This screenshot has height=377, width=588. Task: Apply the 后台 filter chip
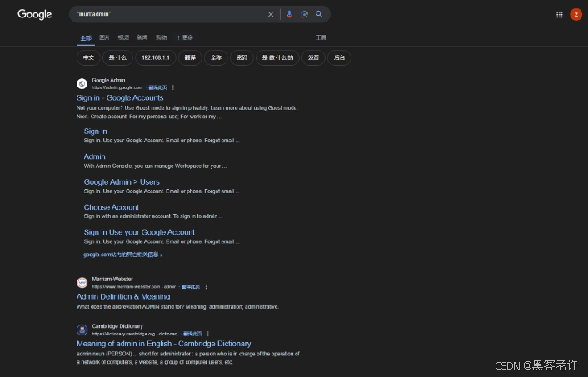(x=339, y=57)
